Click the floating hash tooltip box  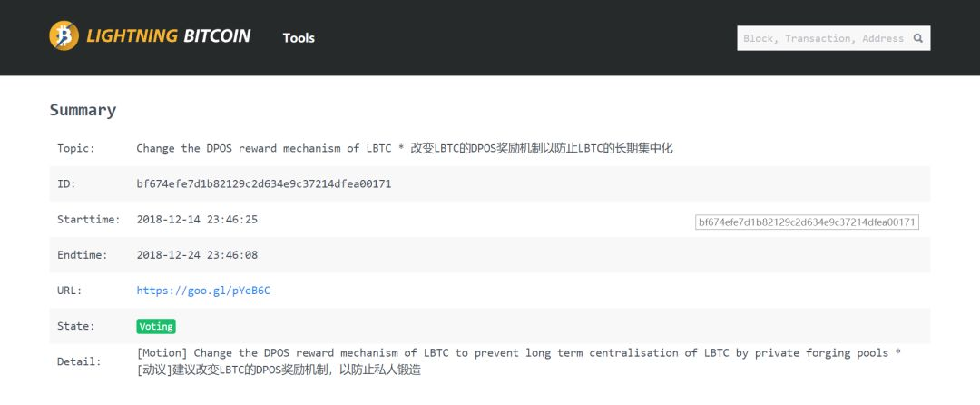(807, 222)
